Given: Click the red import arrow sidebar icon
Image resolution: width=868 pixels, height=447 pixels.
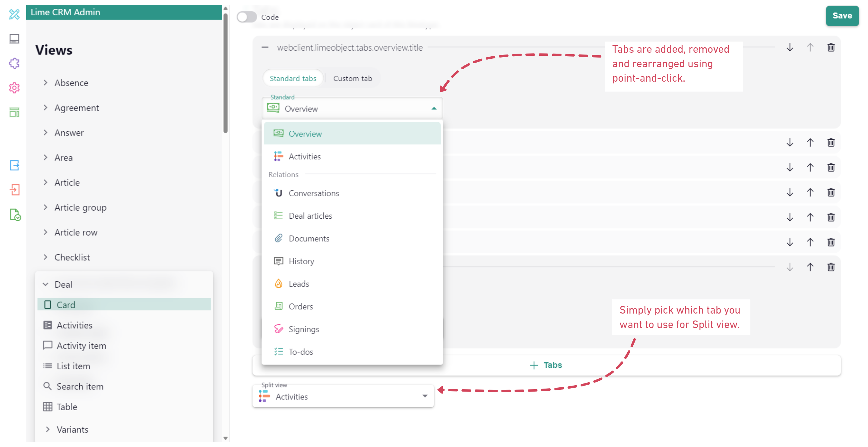Looking at the screenshot, I should tap(14, 190).
